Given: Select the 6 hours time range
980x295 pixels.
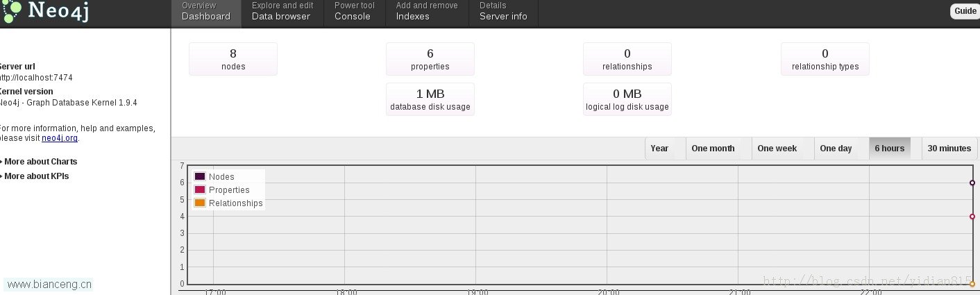Looking at the screenshot, I should [889, 149].
